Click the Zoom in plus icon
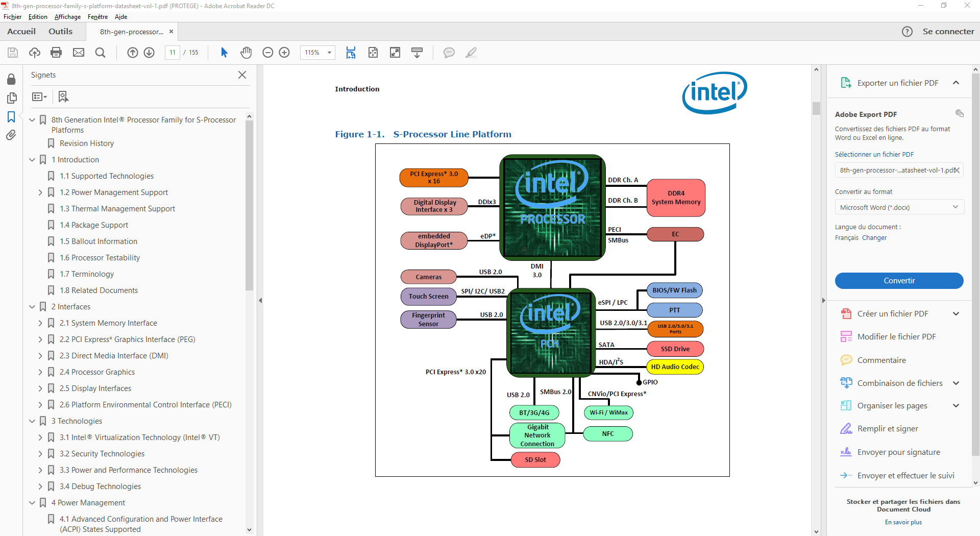The image size is (980, 536). 284,53
